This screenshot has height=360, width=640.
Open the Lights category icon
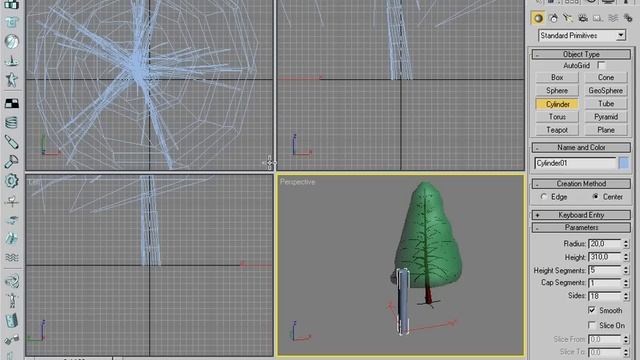[568, 18]
